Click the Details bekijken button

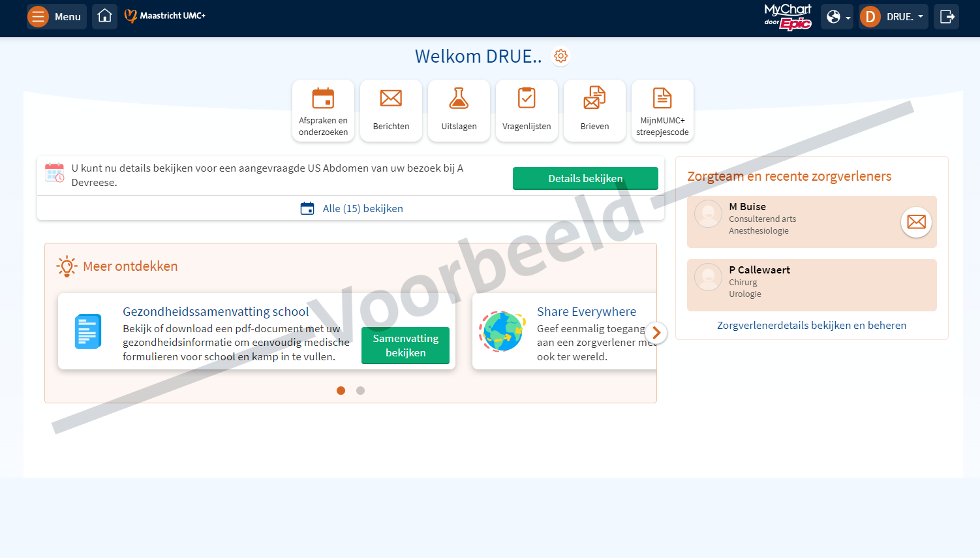pos(585,178)
